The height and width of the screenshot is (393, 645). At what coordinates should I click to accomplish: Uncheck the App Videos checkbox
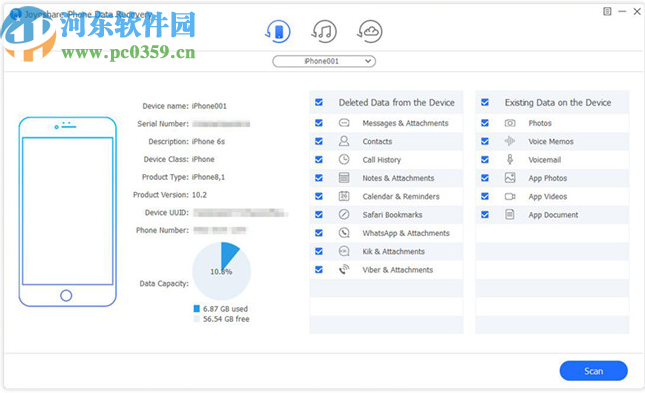point(485,196)
